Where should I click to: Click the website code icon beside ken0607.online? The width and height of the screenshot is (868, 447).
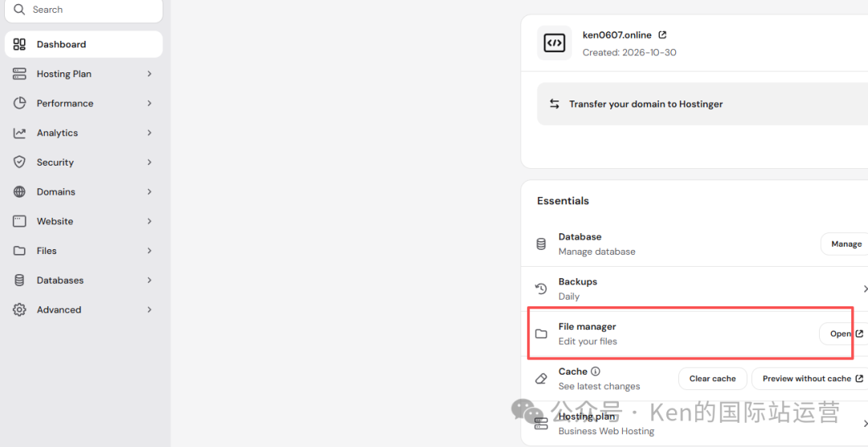click(554, 43)
